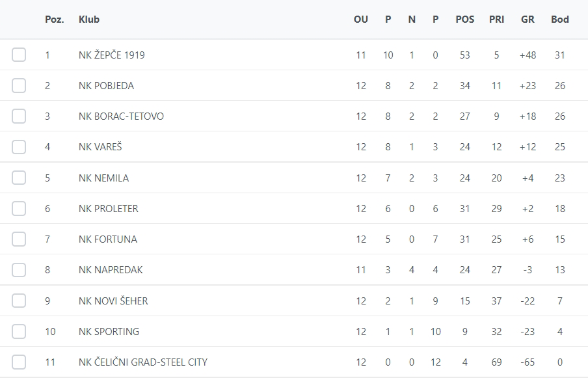Viewport: 588px width, 378px height.
Task: Select checkbox next to NK NAPREDAK
Action: pos(19,269)
